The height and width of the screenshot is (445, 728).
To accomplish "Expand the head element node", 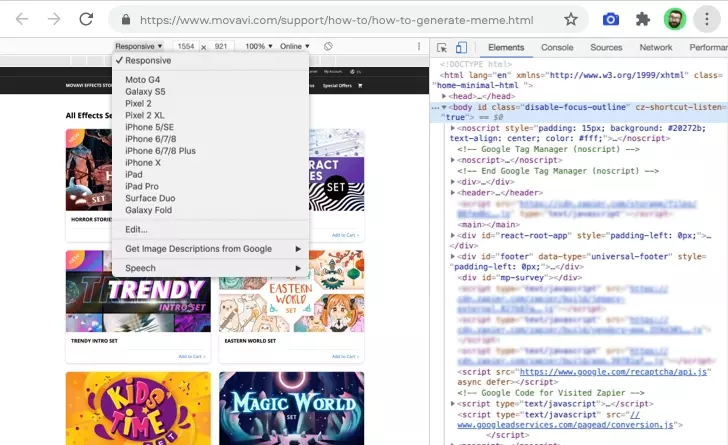I will [444, 96].
